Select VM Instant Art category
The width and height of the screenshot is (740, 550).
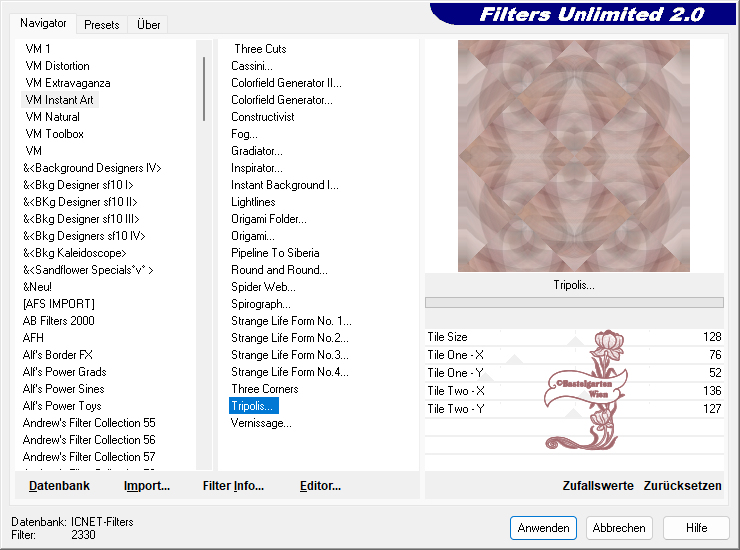pos(60,100)
